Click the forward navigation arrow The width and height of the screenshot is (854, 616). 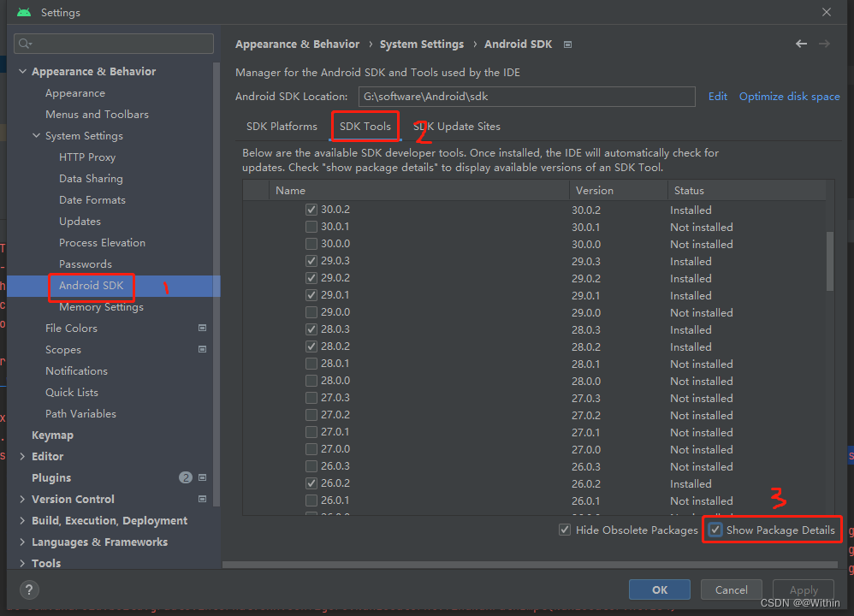click(x=823, y=43)
